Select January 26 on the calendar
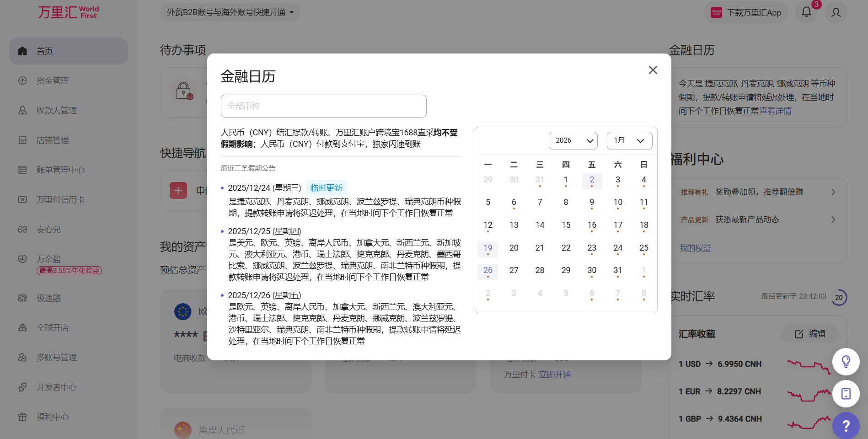 (x=488, y=271)
